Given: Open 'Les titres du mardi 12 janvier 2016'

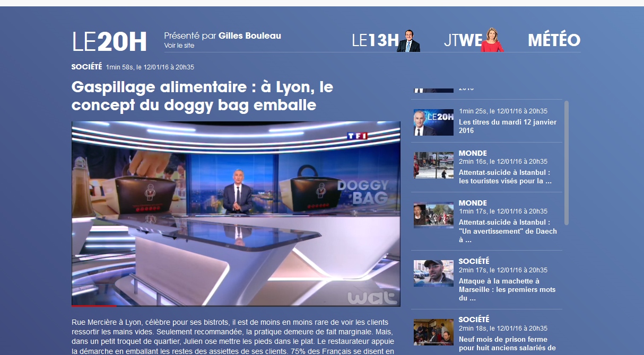Looking at the screenshot, I should [508, 126].
